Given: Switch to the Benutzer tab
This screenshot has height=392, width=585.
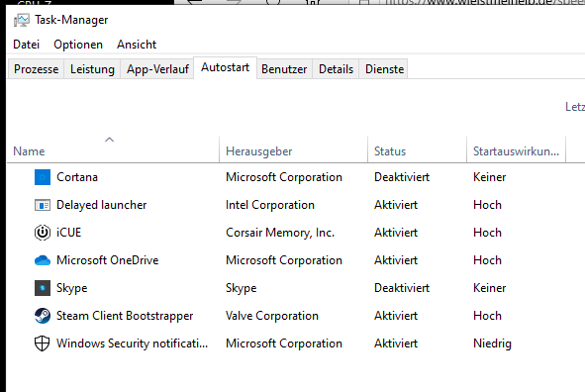Looking at the screenshot, I should point(284,69).
